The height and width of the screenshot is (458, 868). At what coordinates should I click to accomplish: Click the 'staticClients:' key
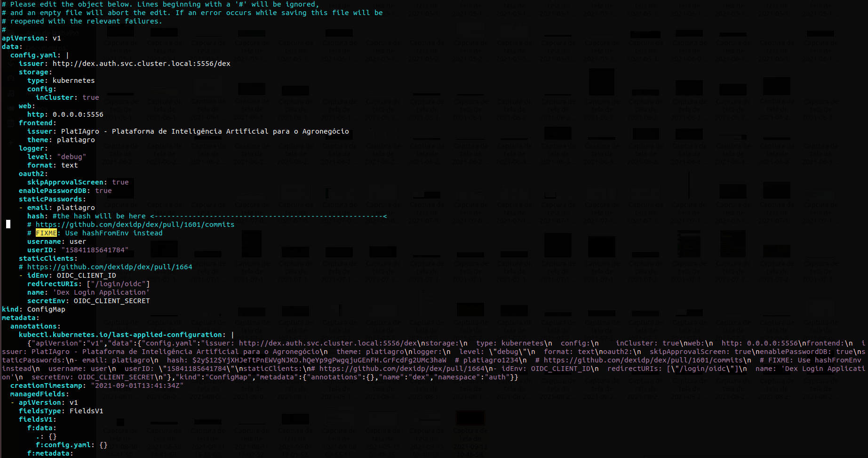click(x=48, y=258)
